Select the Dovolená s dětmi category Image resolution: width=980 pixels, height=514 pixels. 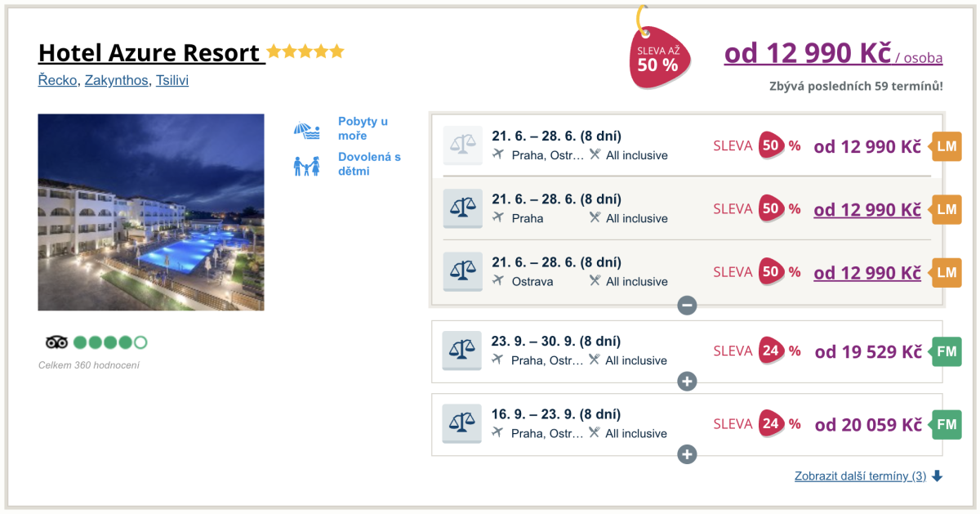(369, 163)
